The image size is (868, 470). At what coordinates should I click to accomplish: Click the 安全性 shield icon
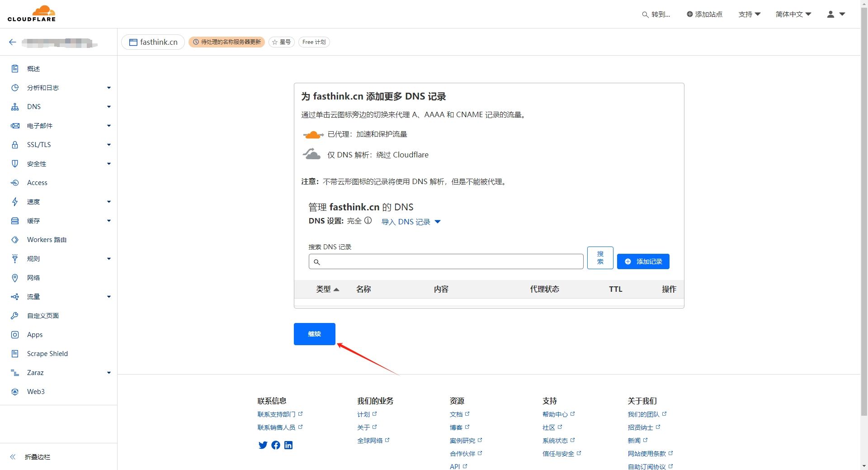15,164
